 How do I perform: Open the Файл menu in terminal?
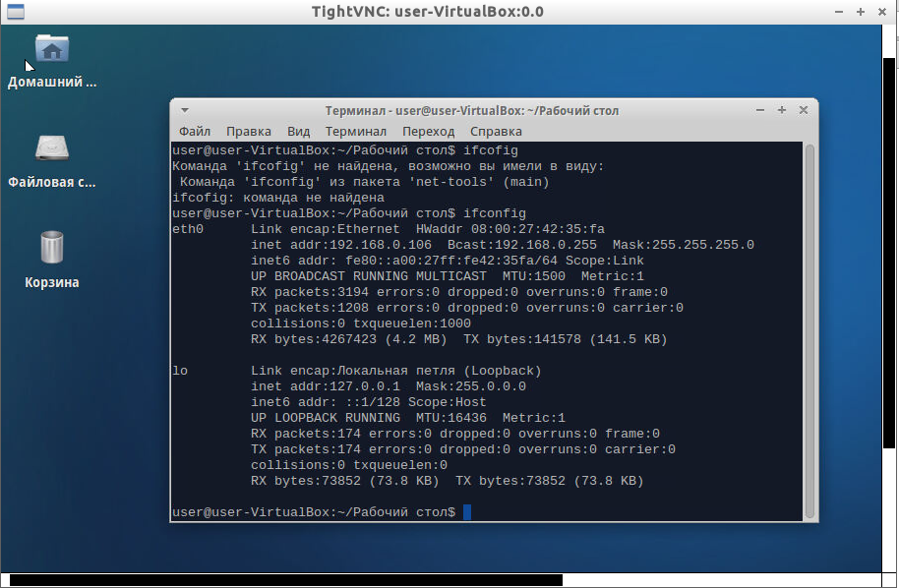click(x=195, y=132)
